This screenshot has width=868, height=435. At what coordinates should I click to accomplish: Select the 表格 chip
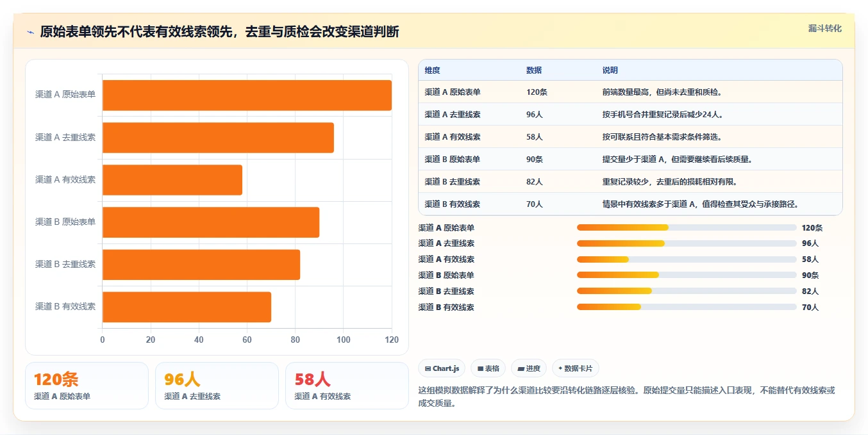[x=488, y=368]
